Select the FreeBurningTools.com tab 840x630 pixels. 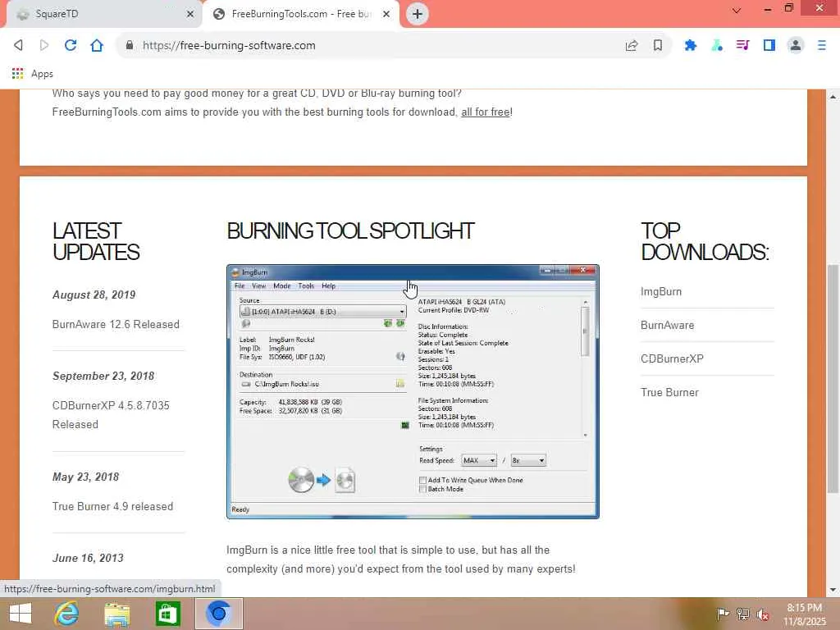click(301, 14)
